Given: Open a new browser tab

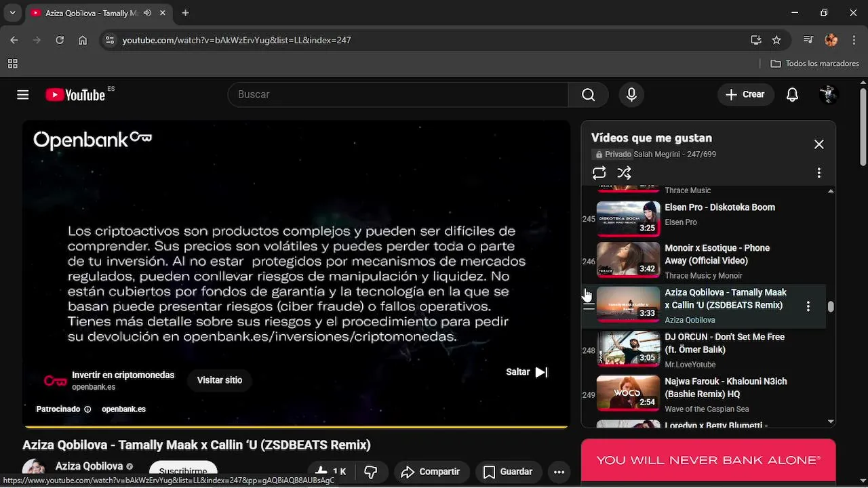Looking at the screenshot, I should coord(185,13).
